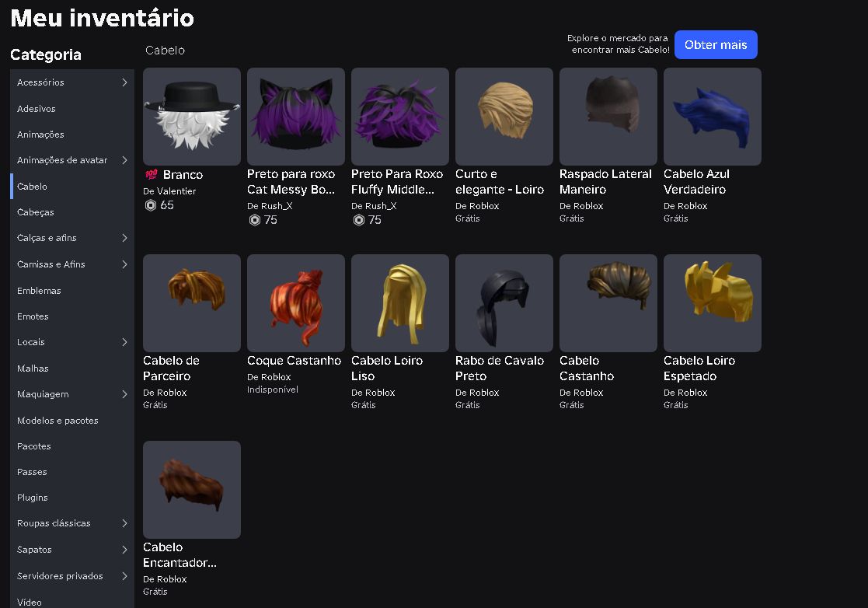
Task: Expand the Calças e afins chevron
Action: (124, 238)
